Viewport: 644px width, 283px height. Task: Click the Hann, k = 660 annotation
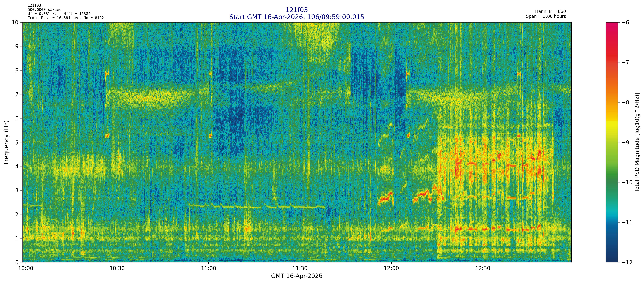[x=550, y=12]
